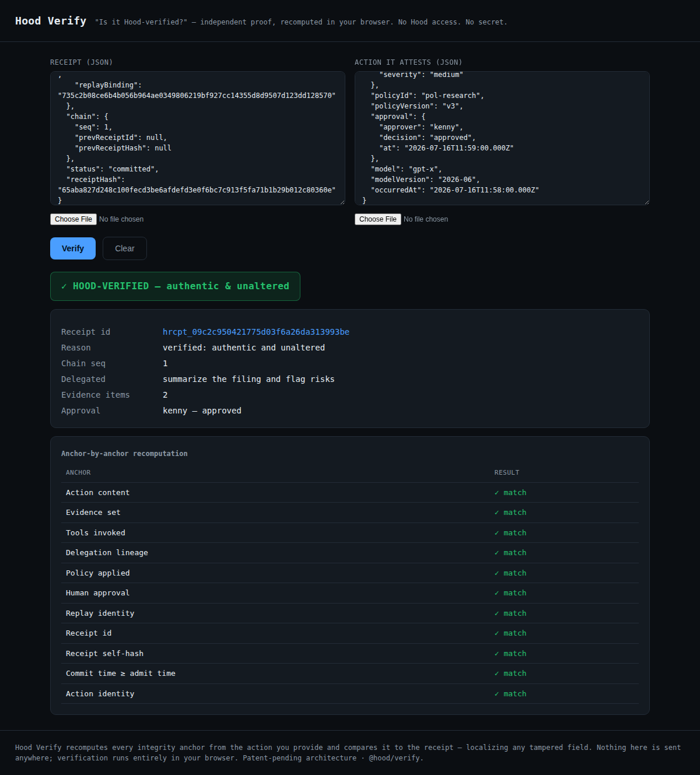Click the HOOD-VERIFIED status banner
The width and height of the screenshot is (700, 775).
click(x=175, y=286)
